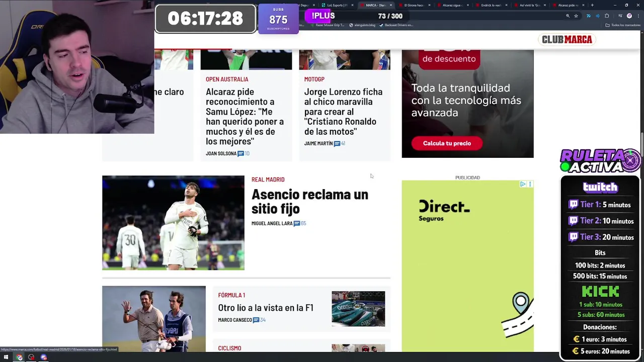Click the OPEN AUSTRALIA category label
Image resolution: width=644 pixels, height=362 pixels.
(x=227, y=79)
